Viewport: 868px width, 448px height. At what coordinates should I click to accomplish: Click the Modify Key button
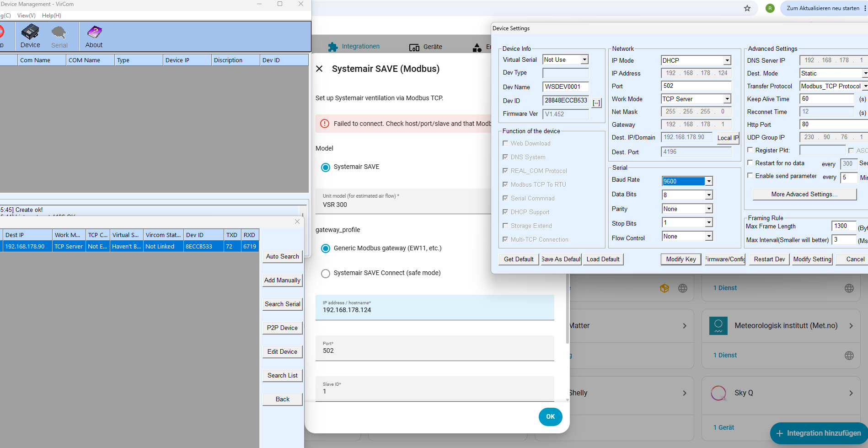(681, 259)
